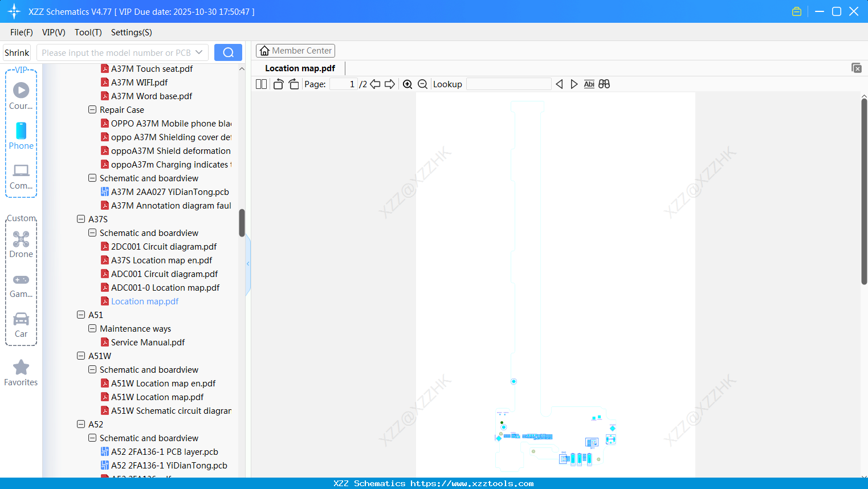The width and height of the screenshot is (868, 489).
Task: Click the pcb icon beside A52 2FA136-1 PCB layer.pcb
Action: 105,451
